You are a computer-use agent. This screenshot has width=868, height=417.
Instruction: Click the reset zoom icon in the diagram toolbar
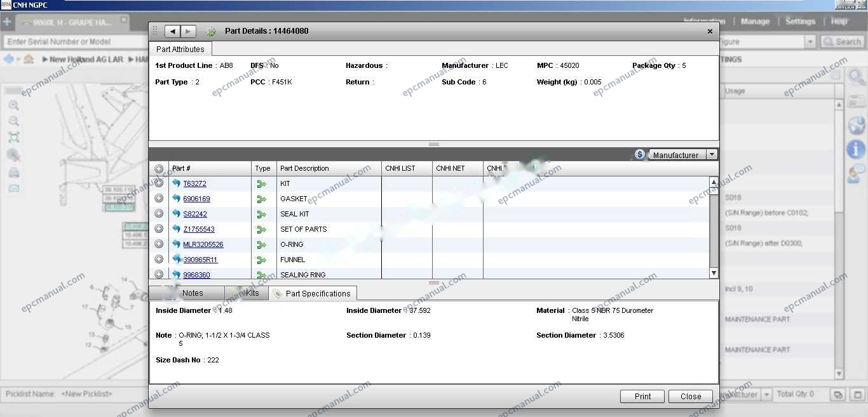13,154
